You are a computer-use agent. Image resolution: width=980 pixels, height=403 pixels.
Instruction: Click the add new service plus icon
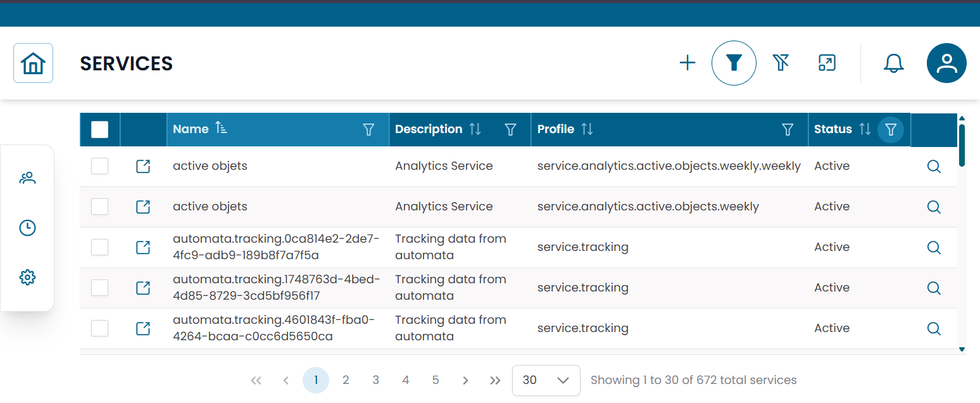pyautogui.click(x=687, y=63)
